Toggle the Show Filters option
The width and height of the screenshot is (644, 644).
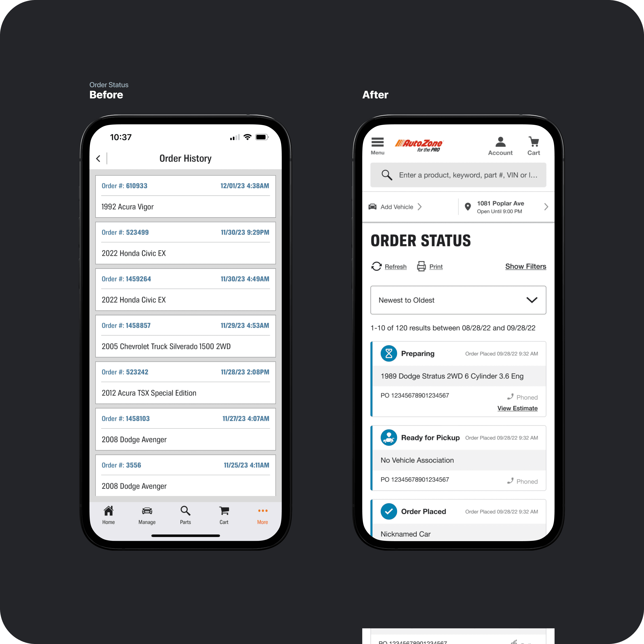(x=525, y=266)
